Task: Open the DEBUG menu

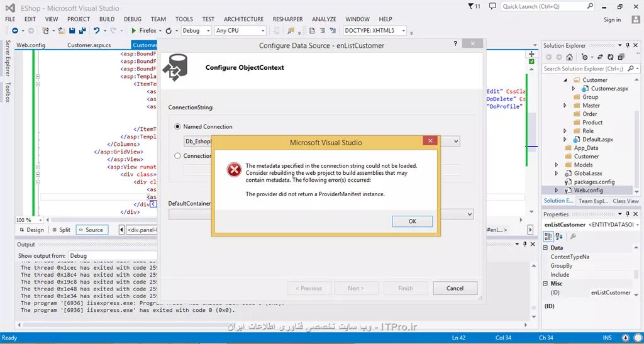Action: [133, 19]
